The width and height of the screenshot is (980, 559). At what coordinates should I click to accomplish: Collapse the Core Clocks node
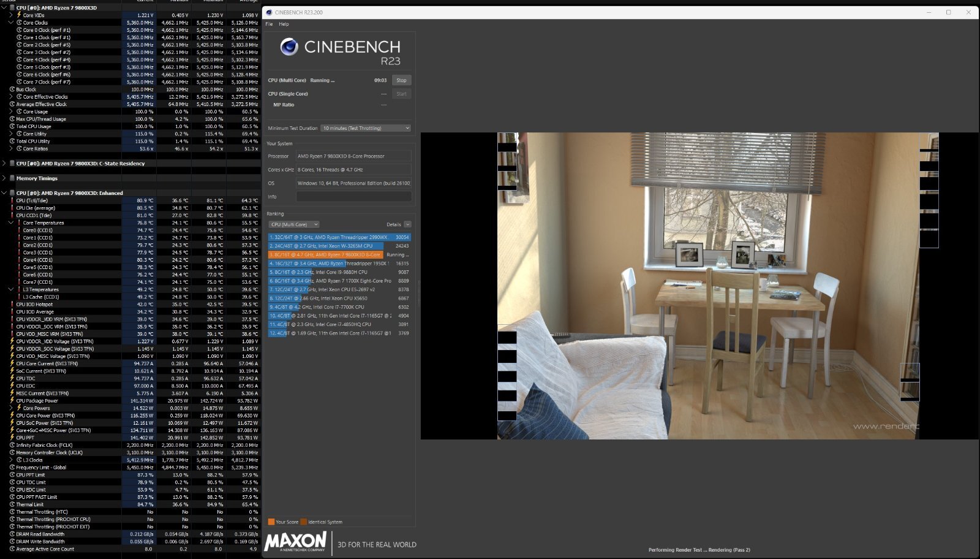[11, 23]
